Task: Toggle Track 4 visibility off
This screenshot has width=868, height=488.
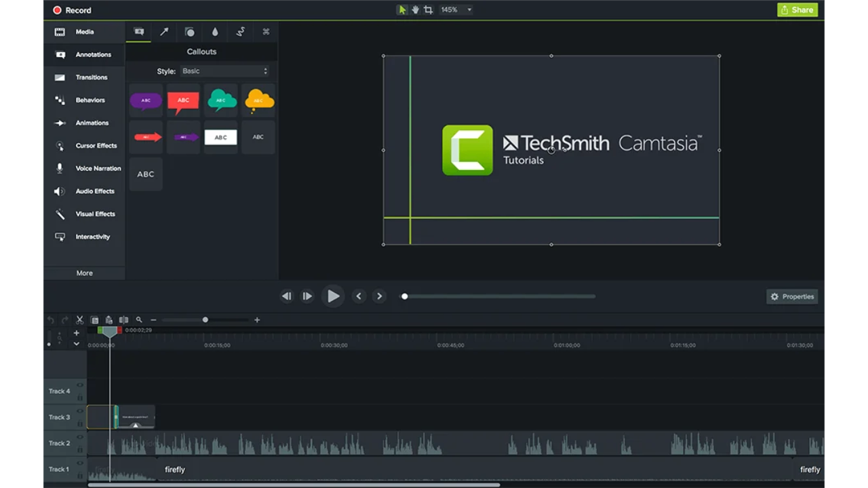Action: tap(79, 386)
